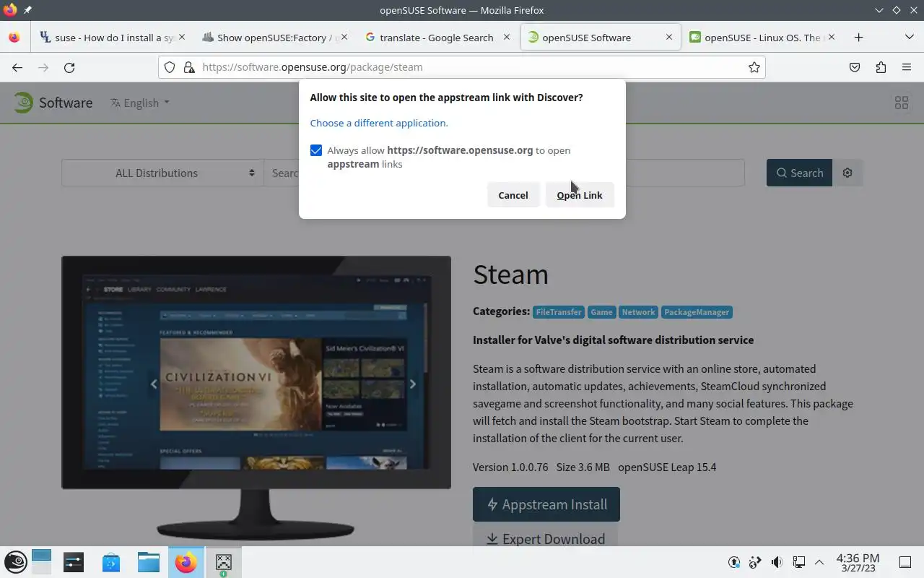924x578 pixels.
Task: Switch to the Show openSUSE:Factory tab
Action: click(274, 38)
